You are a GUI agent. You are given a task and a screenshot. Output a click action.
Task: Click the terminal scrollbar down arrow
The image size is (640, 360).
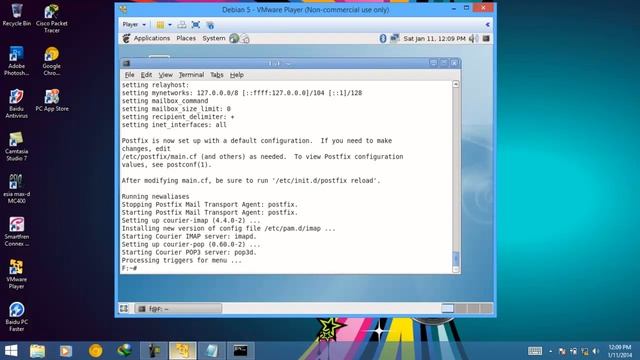(456, 269)
